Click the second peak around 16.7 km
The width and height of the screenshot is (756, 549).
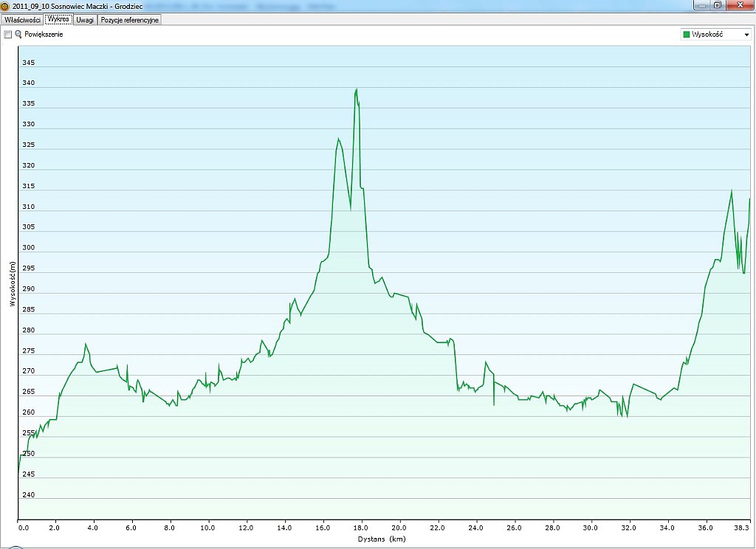338,139
